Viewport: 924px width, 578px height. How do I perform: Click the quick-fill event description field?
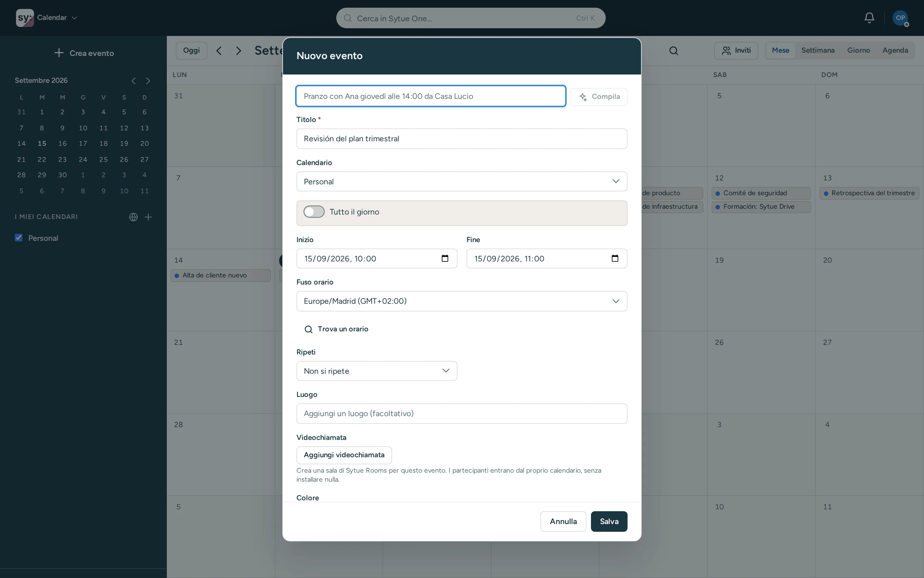[x=431, y=96]
